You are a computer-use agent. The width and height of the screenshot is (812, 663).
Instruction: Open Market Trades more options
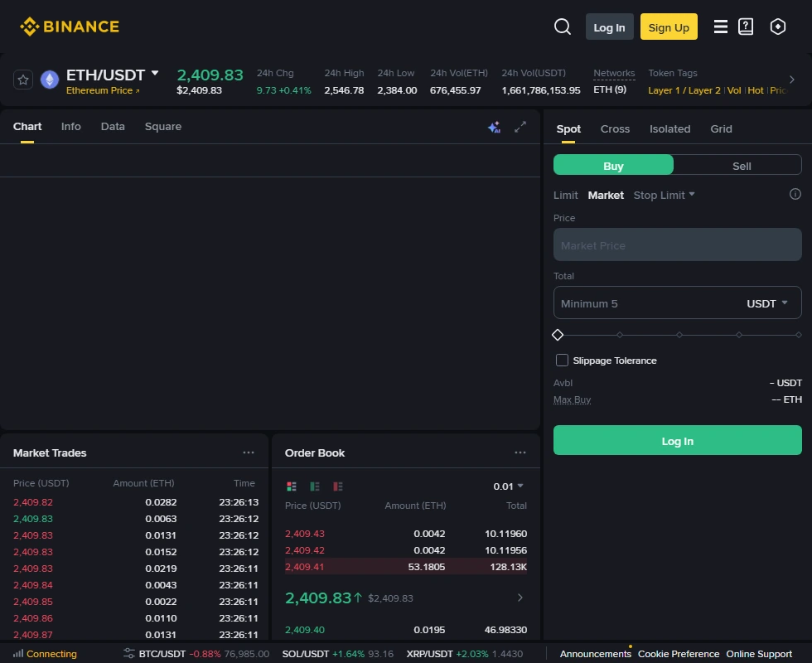[x=249, y=452]
